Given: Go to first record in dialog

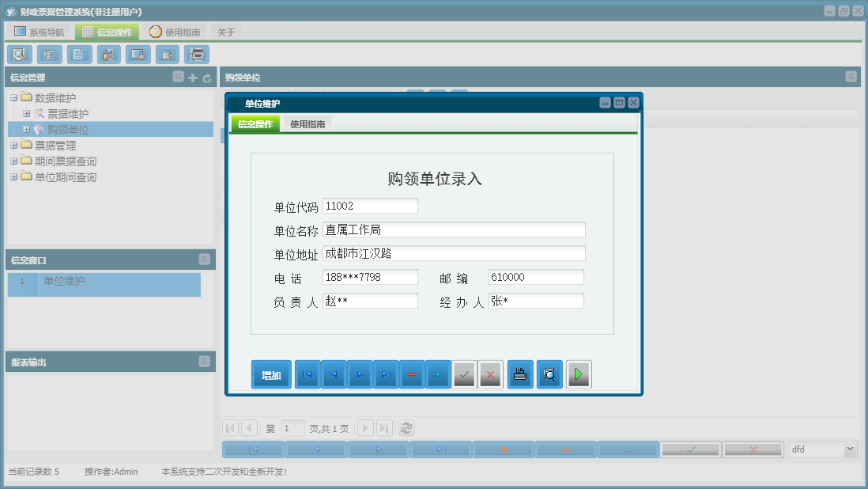Looking at the screenshot, I should click(308, 375).
